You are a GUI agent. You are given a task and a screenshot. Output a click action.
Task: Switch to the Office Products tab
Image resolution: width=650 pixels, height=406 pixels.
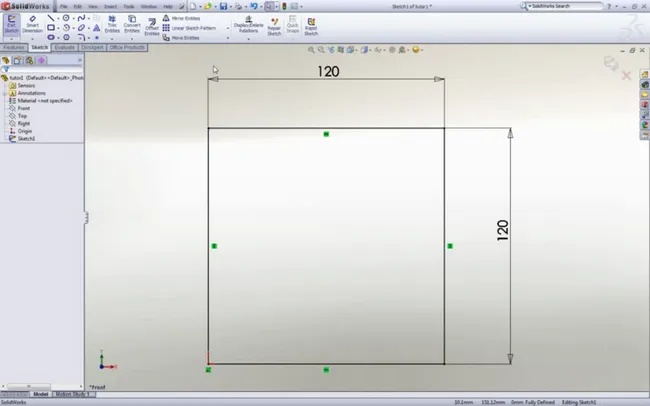click(127, 47)
